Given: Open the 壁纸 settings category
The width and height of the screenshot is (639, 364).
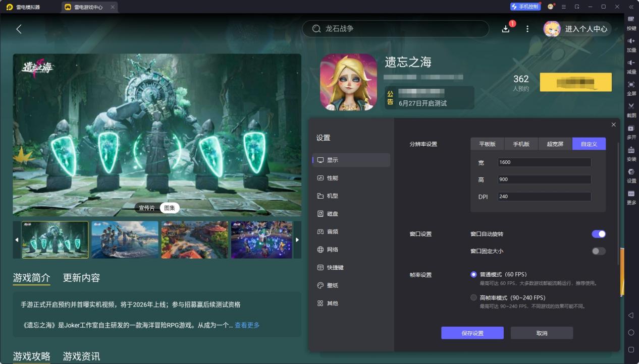Looking at the screenshot, I should tap(351, 285).
